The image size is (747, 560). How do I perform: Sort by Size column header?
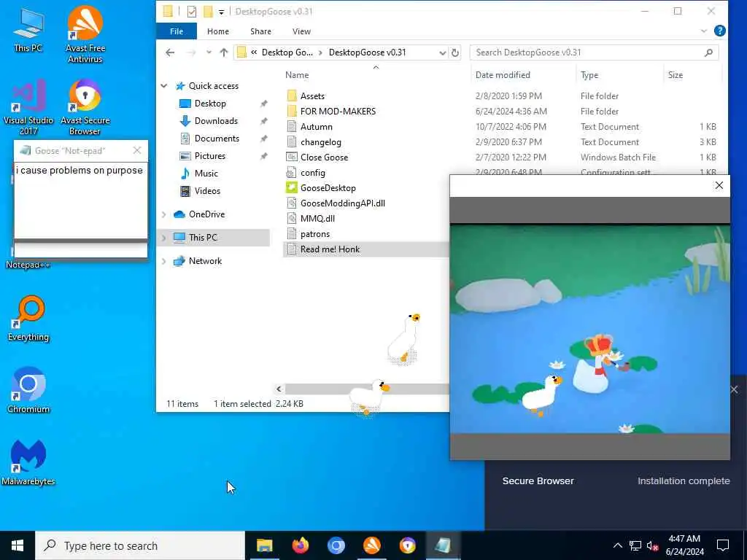(675, 75)
